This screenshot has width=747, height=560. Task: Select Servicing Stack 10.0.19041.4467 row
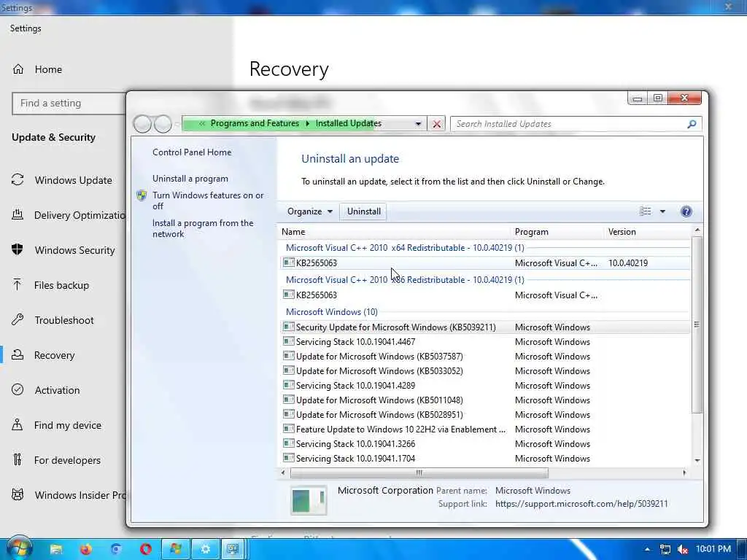485,342
